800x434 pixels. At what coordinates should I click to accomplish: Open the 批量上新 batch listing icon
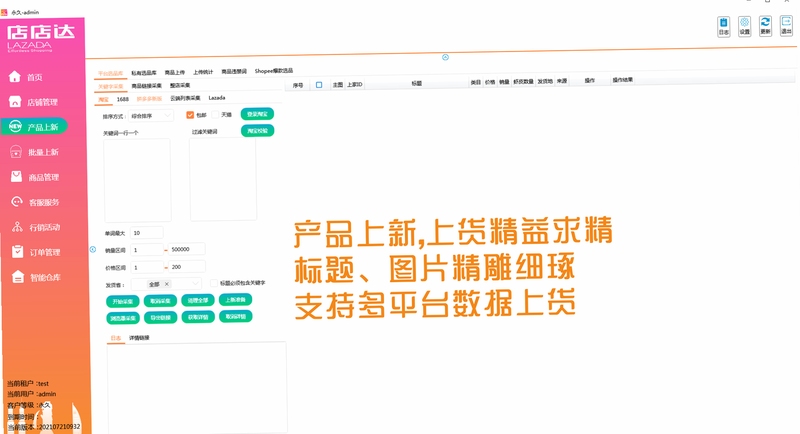click(16, 151)
